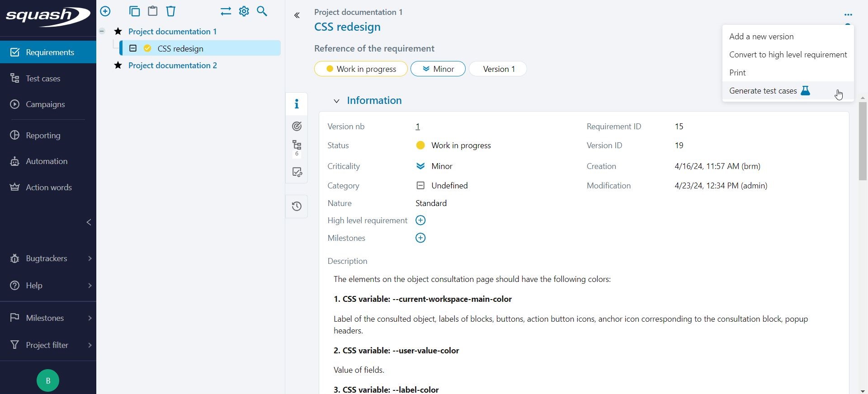
Task: Open the Work in progress status dropdown
Action: tap(361, 69)
